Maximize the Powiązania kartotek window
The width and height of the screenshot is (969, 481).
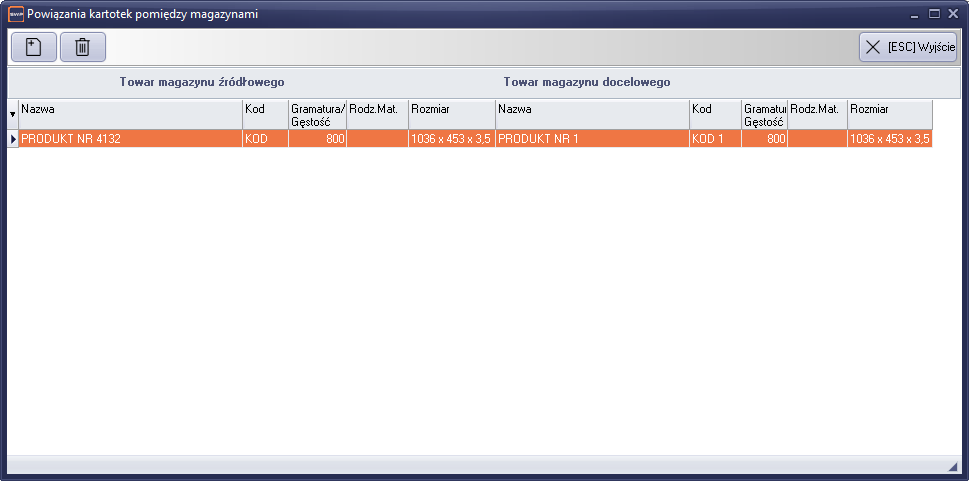click(x=934, y=14)
